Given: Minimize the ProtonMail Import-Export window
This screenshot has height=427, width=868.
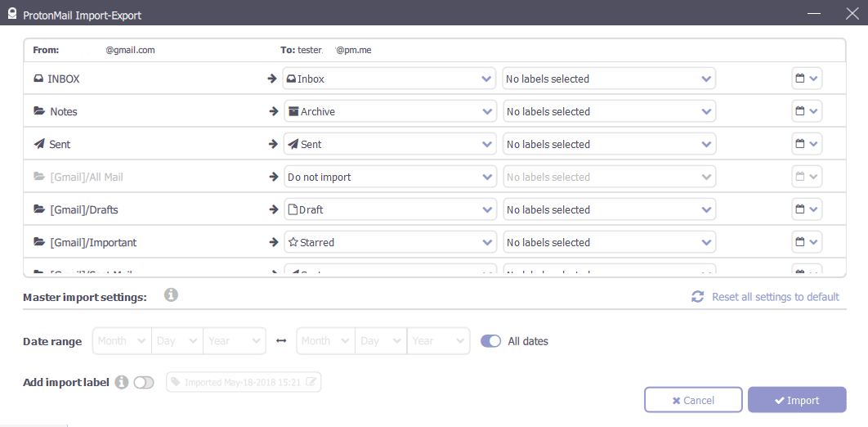Looking at the screenshot, I should click(x=814, y=13).
